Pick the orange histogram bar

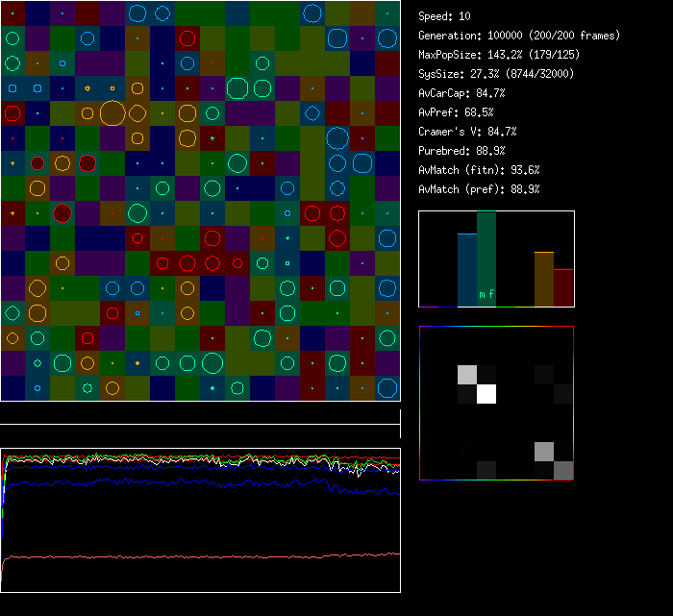544,279
